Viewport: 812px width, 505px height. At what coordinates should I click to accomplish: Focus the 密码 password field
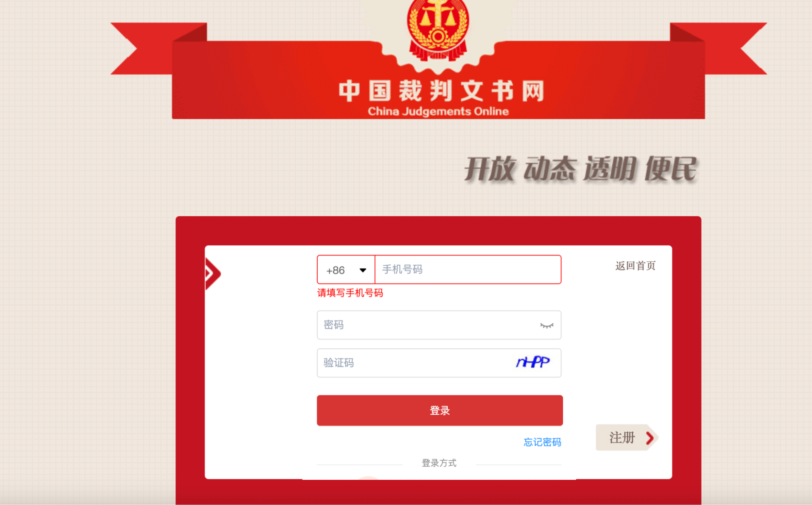[439, 325]
